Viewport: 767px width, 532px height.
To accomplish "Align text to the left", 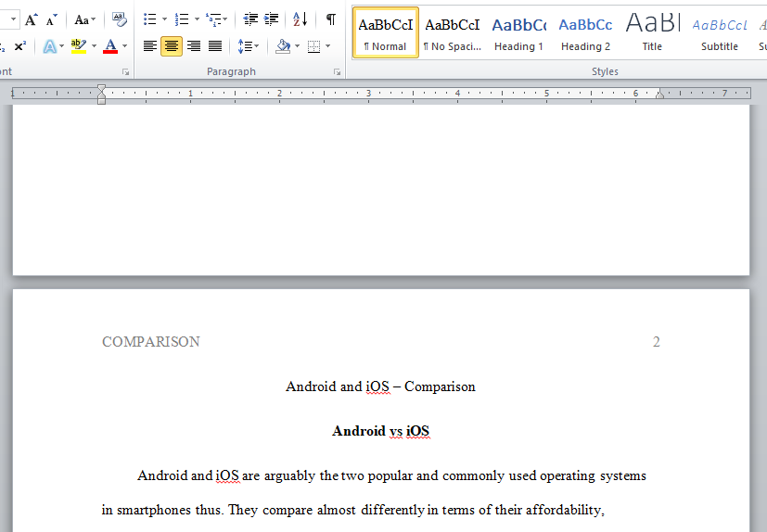I will coord(149,46).
